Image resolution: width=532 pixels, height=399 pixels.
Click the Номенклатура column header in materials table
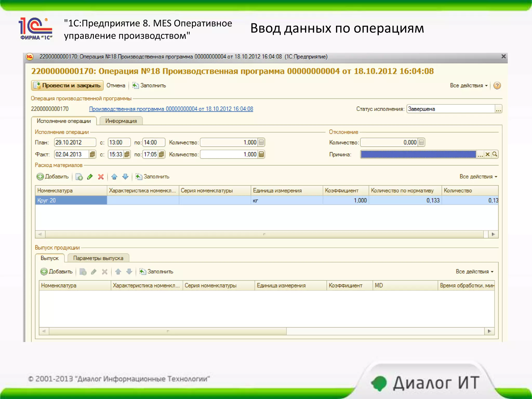point(71,190)
